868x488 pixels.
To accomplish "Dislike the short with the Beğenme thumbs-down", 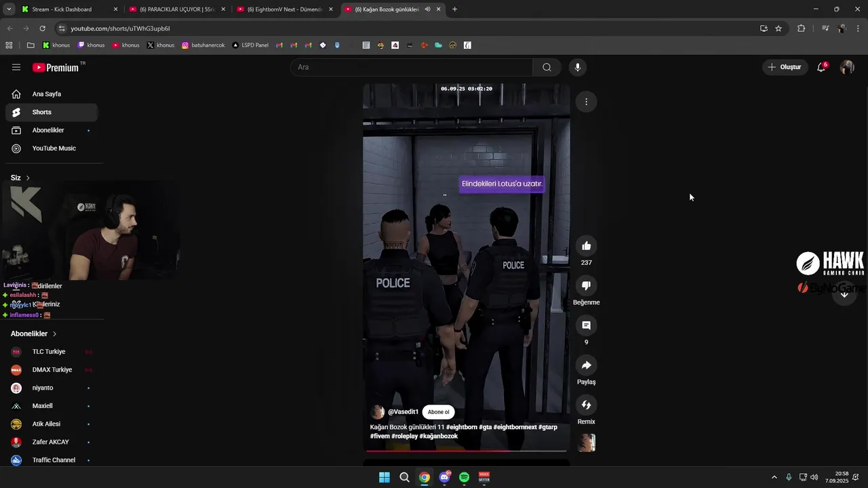I will coord(586,285).
